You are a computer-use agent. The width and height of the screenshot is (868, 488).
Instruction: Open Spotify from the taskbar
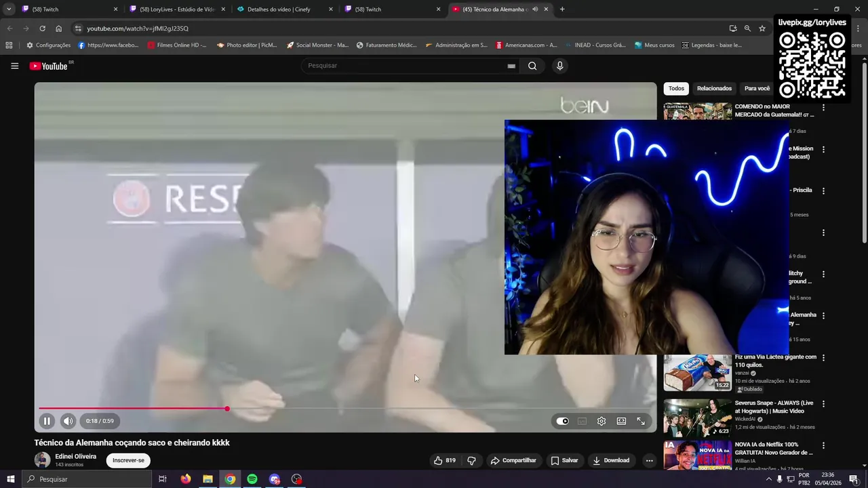tap(252, 479)
